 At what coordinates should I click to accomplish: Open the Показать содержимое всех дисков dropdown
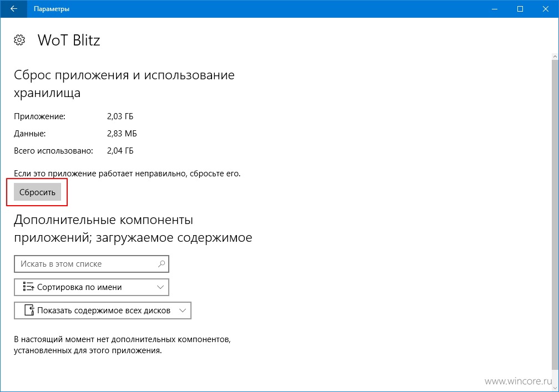[x=103, y=310]
